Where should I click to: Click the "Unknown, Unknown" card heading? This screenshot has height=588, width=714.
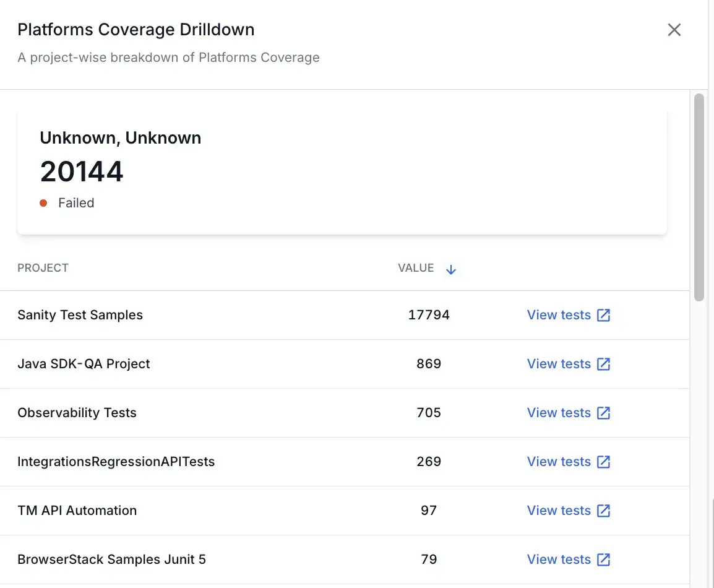click(120, 137)
